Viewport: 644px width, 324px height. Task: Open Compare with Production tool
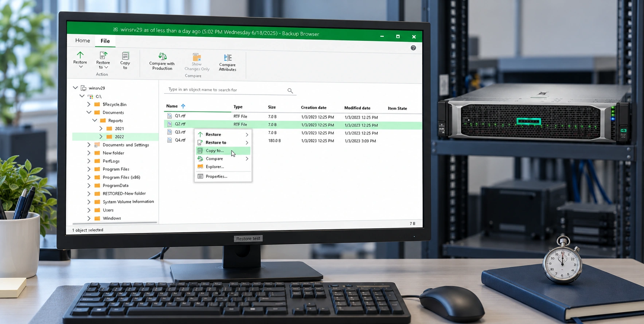click(162, 56)
